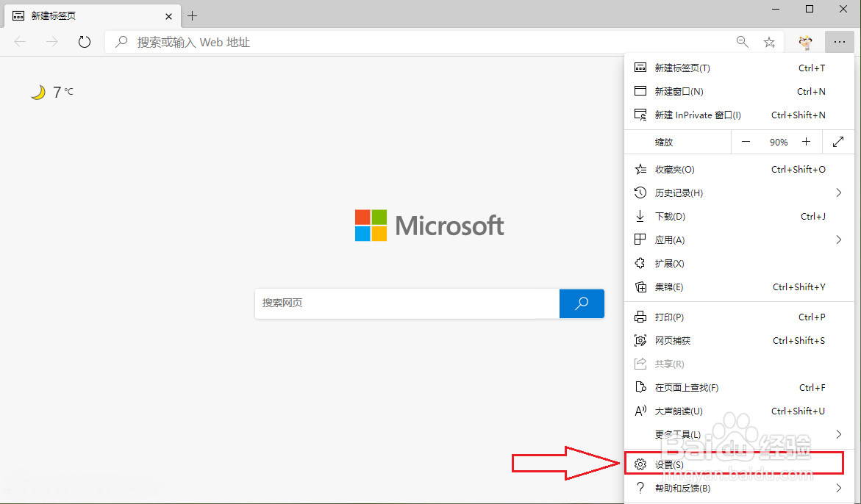Decrease zoom with the minus button
861x504 pixels.
(746, 142)
